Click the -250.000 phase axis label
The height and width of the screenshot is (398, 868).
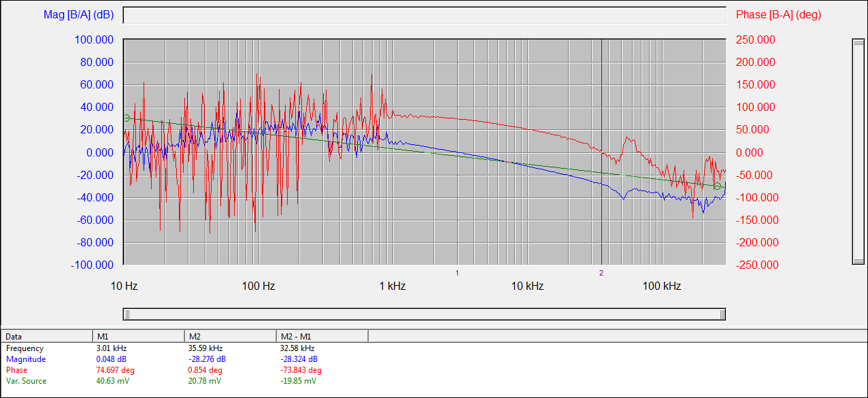pyautogui.click(x=756, y=265)
